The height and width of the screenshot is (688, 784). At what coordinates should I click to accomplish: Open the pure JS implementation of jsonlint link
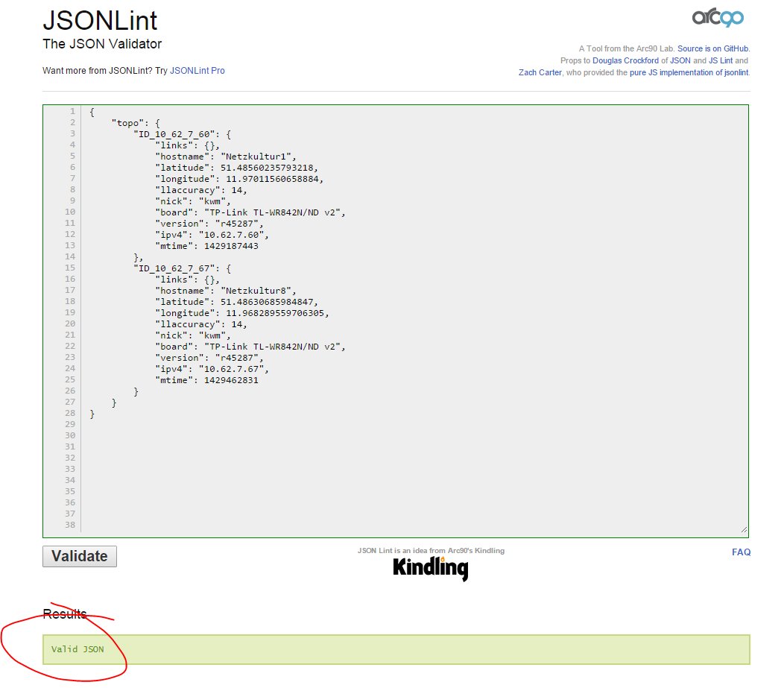tap(689, 72)
